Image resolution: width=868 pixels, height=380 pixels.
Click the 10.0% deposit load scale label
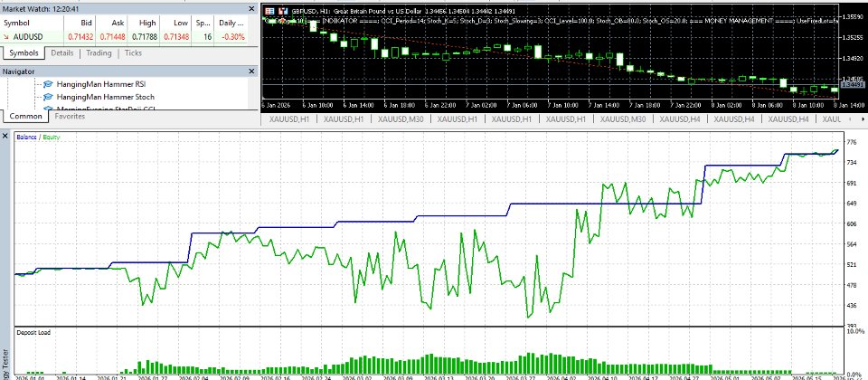[x=855, y=331]
